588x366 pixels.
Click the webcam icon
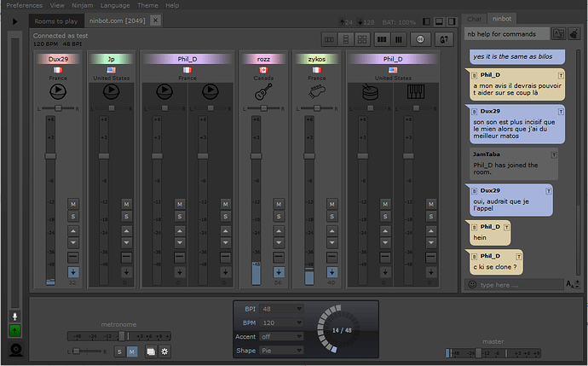[15, 350]
